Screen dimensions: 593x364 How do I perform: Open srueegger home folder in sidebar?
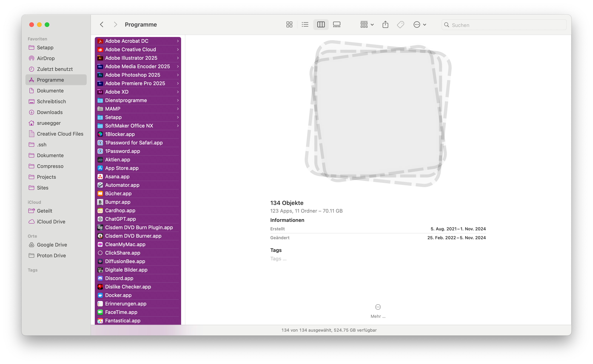click(56, 123)
